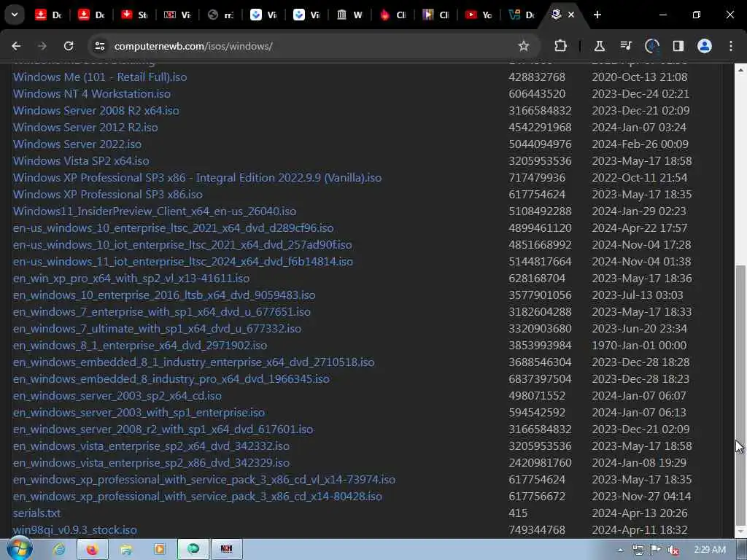Open en_windows_embedded_8_1_industry_enterprise link

(193, 362)
